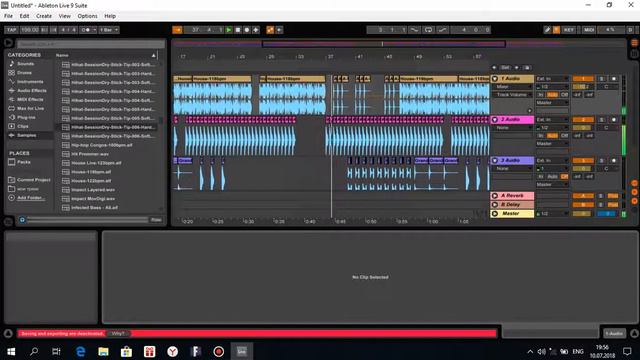Open the Options menu
Image resolution: width=640 pixels, height=360 pixels.
[87, 16]
